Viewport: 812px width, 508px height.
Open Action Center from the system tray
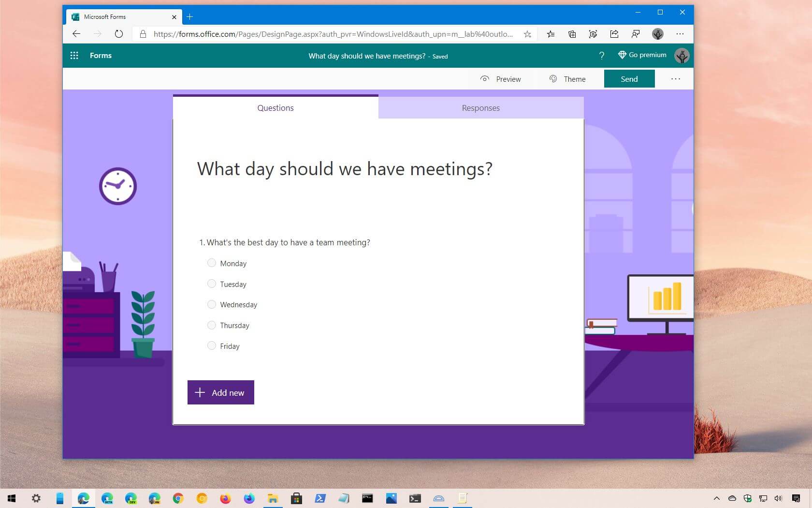tap(797, 498)
